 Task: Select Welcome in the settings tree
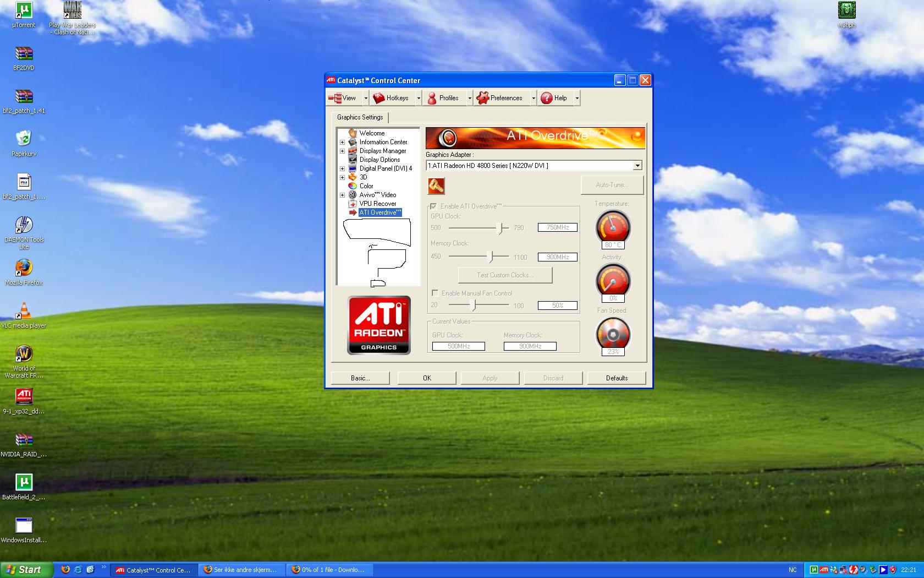[372, 133]
